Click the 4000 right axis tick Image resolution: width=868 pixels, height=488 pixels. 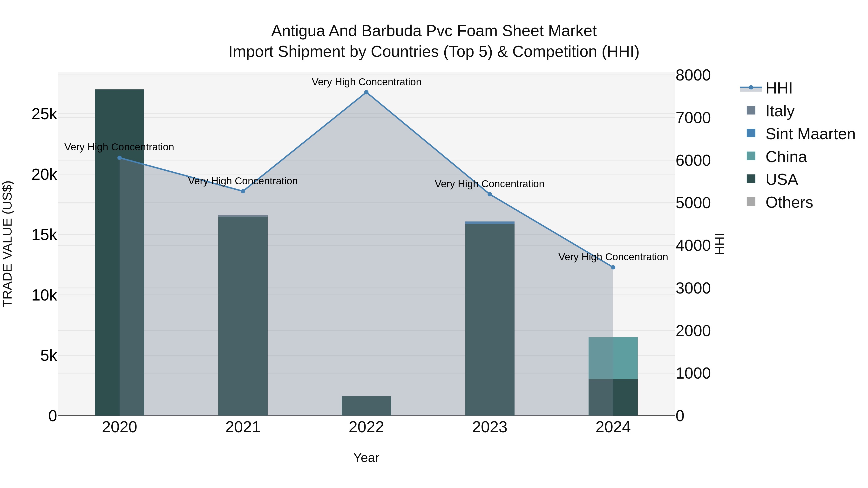click(693, 246)
